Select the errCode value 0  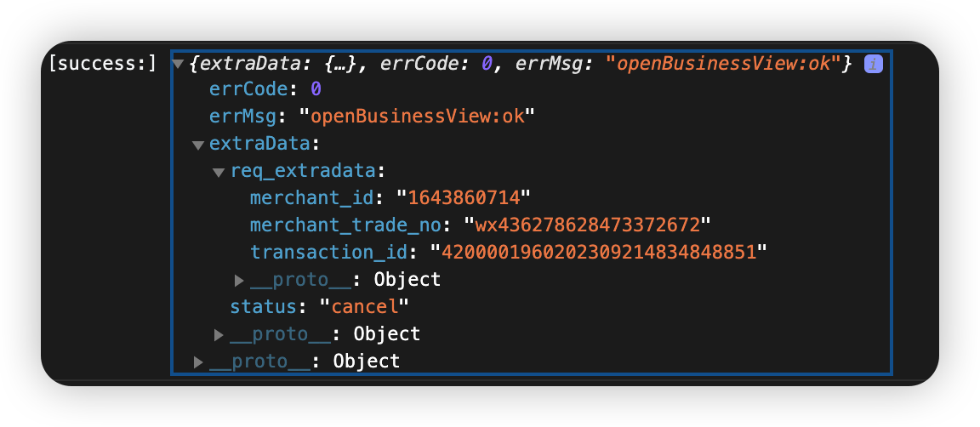tap(316, 89)
